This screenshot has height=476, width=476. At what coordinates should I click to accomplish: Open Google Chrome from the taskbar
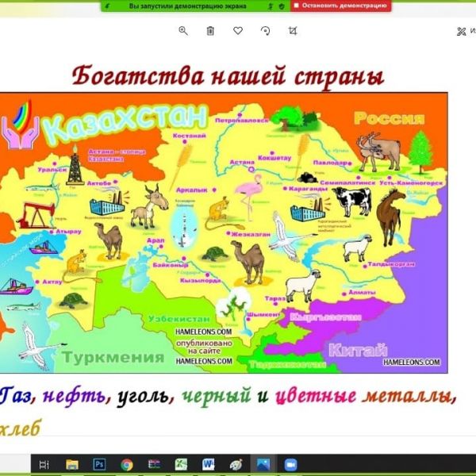pyautogui.click(x=127, y=464)
